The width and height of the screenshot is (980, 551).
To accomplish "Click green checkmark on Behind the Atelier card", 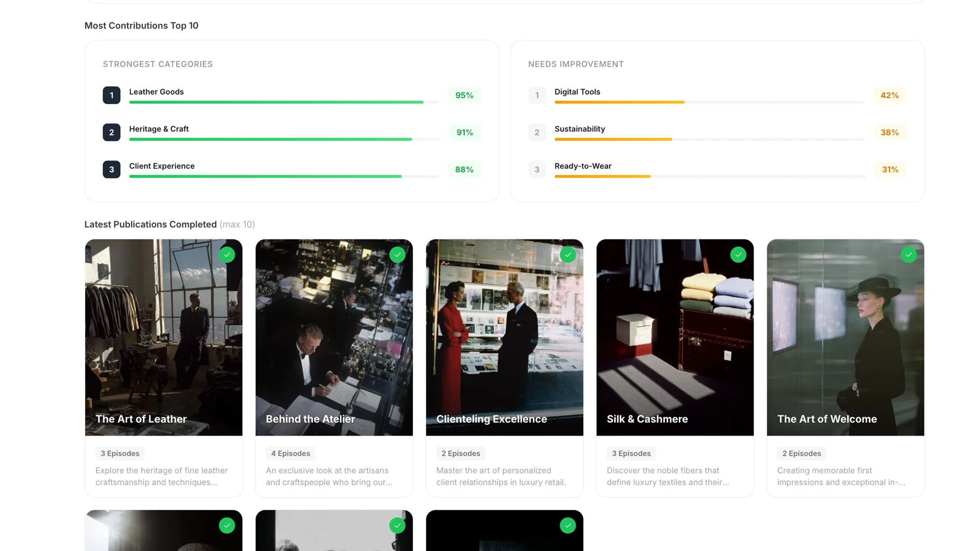I will pos(397,254).
